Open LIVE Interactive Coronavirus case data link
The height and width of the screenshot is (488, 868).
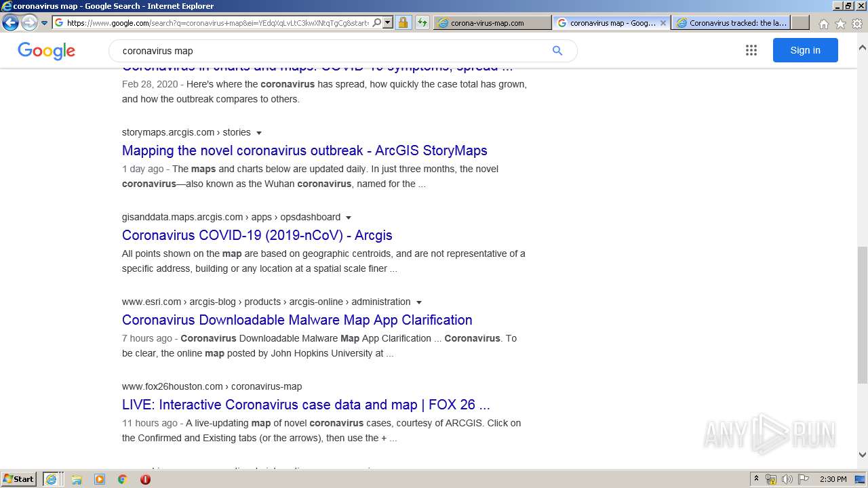(306, 405)
